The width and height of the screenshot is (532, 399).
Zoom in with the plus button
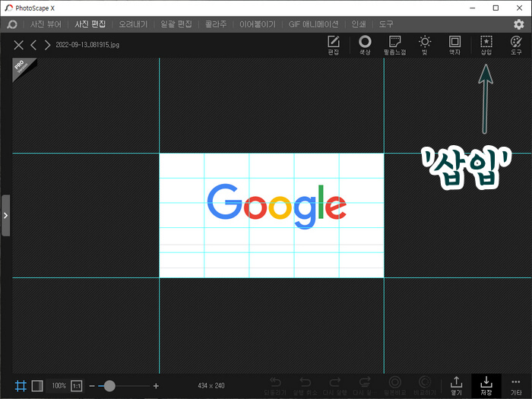tap(156, 386)
